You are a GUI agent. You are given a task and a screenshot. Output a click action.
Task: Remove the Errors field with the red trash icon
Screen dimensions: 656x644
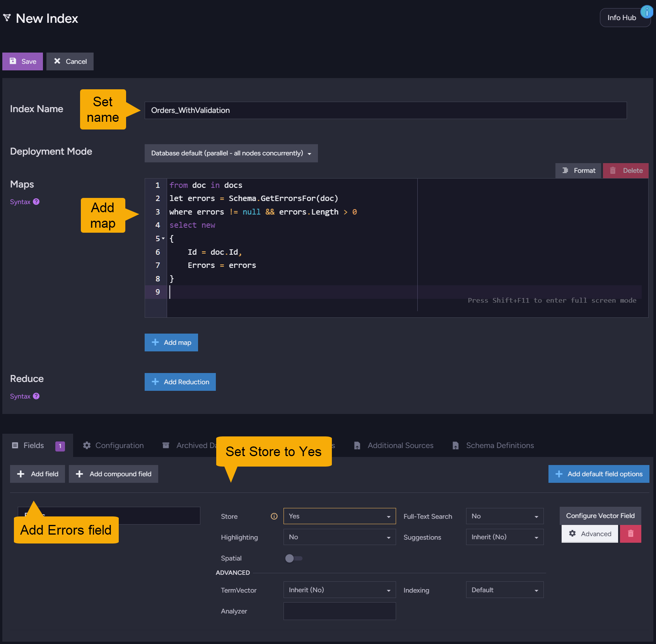coord(630,533)
